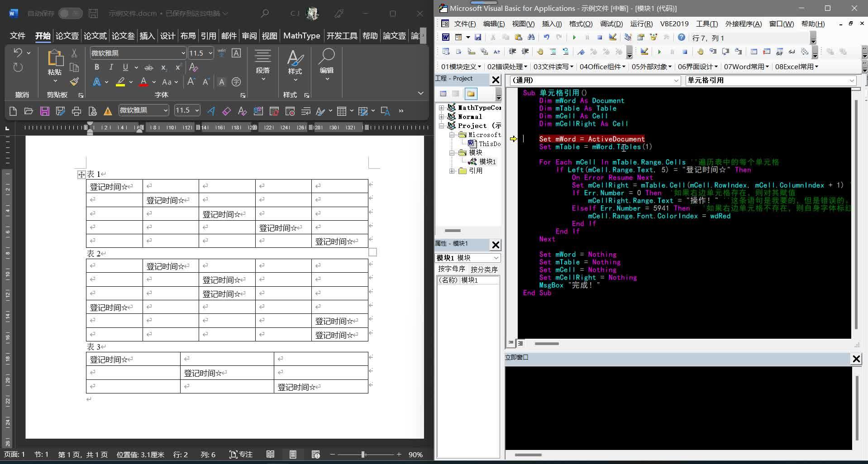Open the (通用) object dropdown
This screenshot has width=868, height=464.
675,80
